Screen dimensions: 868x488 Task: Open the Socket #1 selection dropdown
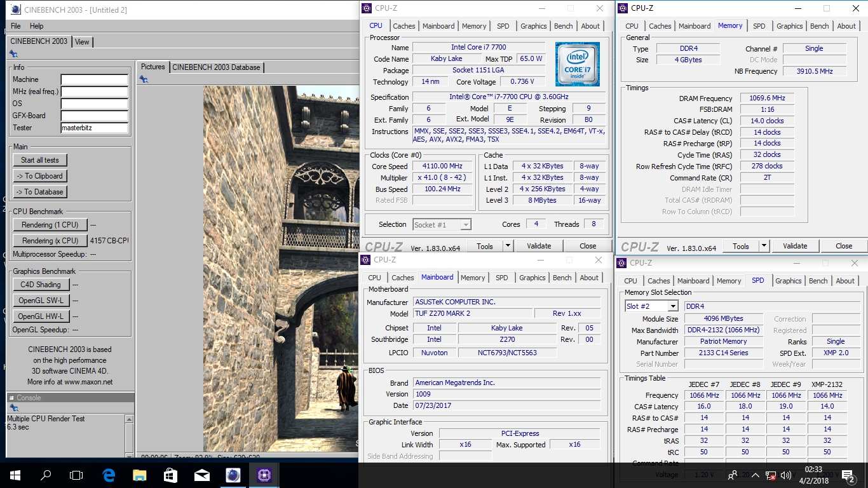[x=466, y=224]
